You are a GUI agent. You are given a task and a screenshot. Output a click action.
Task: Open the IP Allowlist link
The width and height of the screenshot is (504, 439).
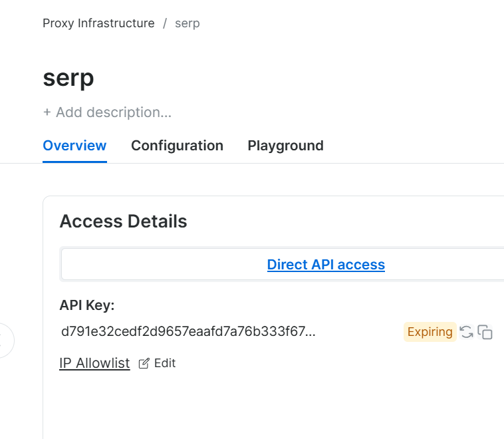pos(94,363)
